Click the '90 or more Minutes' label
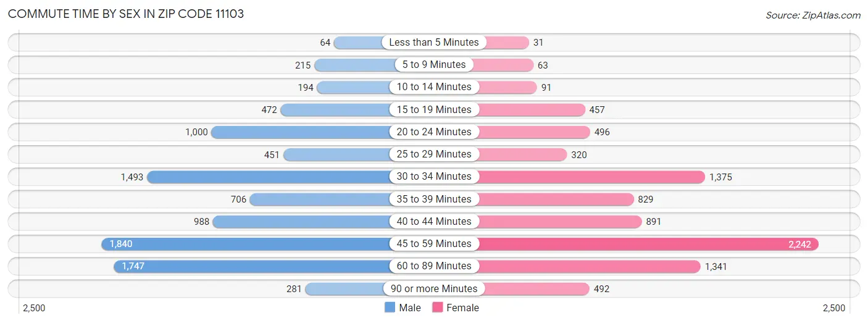This screenshot has width=868, height=323. click(x=434, y=288)
